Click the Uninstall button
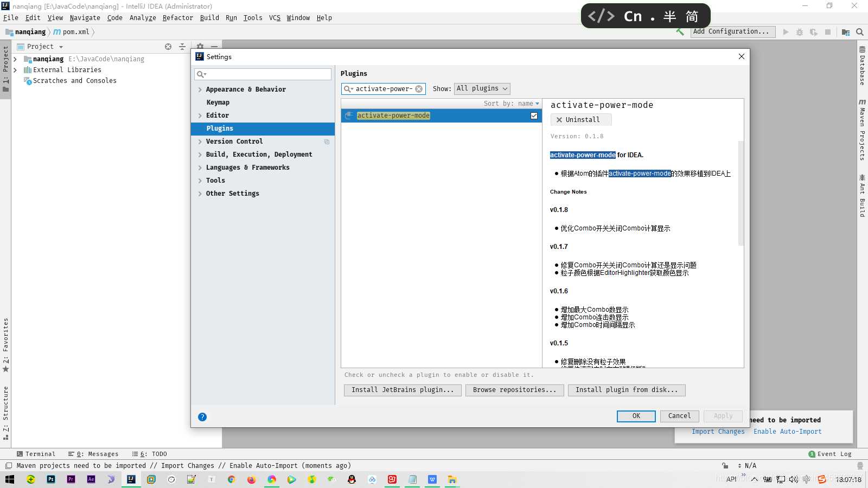Screen dimensions: 868x488 pos(581,120)
